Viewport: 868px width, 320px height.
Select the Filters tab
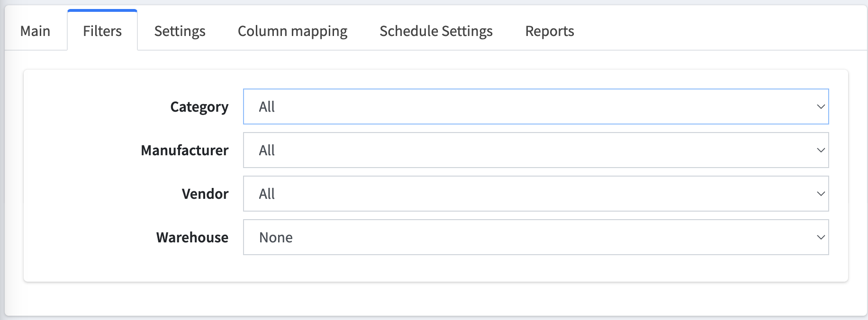pos(102,31)
